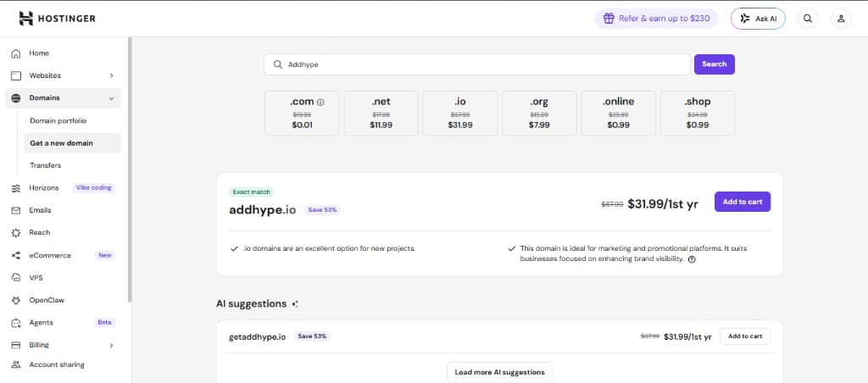The height and width of the screenshot is (383, 868).
Task: Click the Agents robot icon
Action: pyautogui.click(x=16, y=323)
